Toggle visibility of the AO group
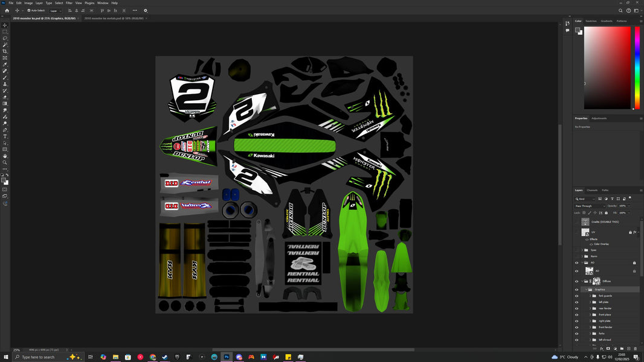This screenshot has height=362, width=644. (x=576, y=262)
